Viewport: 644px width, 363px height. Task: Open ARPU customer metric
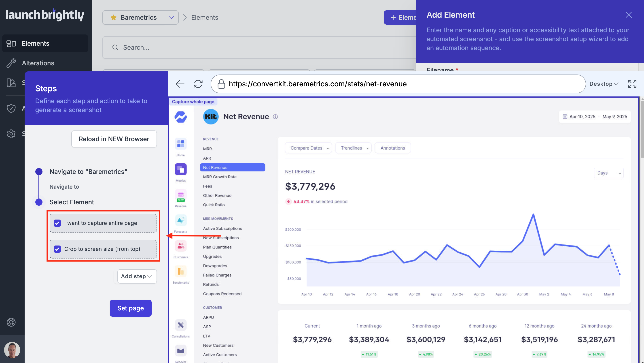(x=208, y=318)
